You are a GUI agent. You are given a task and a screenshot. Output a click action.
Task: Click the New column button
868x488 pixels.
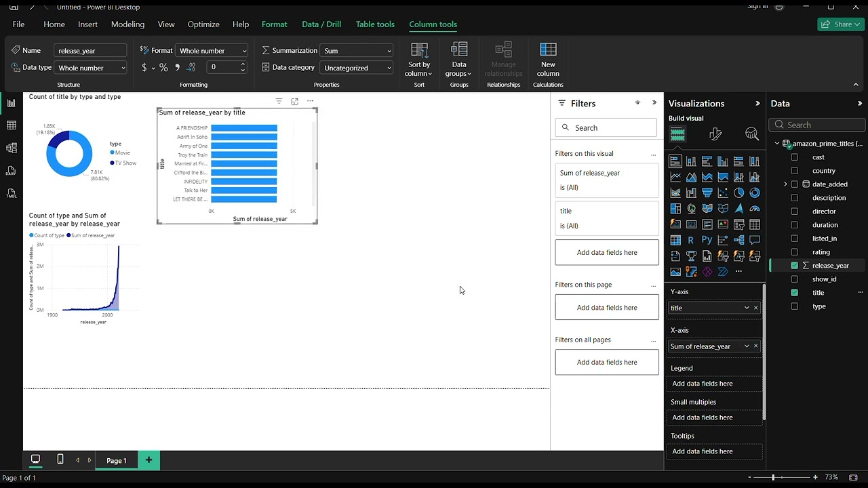pos(548,60)
